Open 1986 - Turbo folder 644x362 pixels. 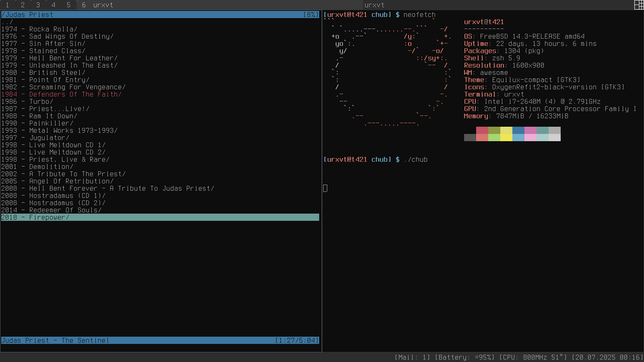point(27,101)
